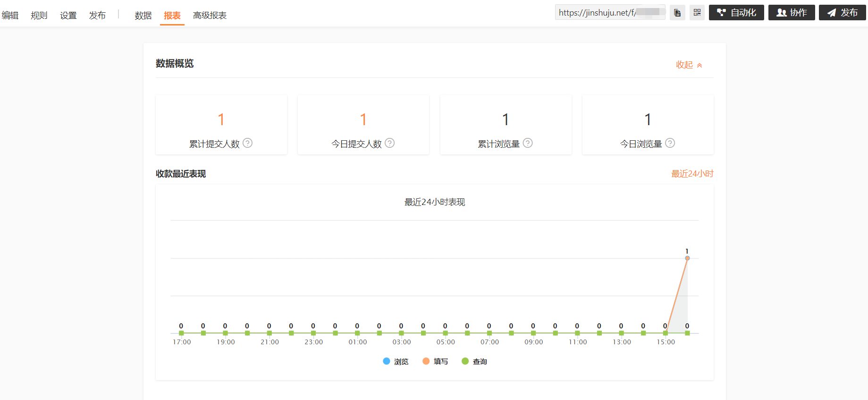The height and width of the screenshot is (400, 868).
Task: Click the 15:00 axis label
Action: coord(666,342)
